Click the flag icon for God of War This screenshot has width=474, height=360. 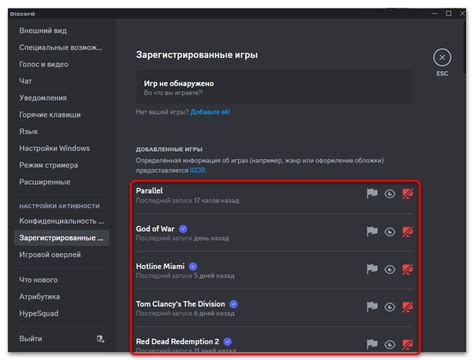click(x=372, y=231)
